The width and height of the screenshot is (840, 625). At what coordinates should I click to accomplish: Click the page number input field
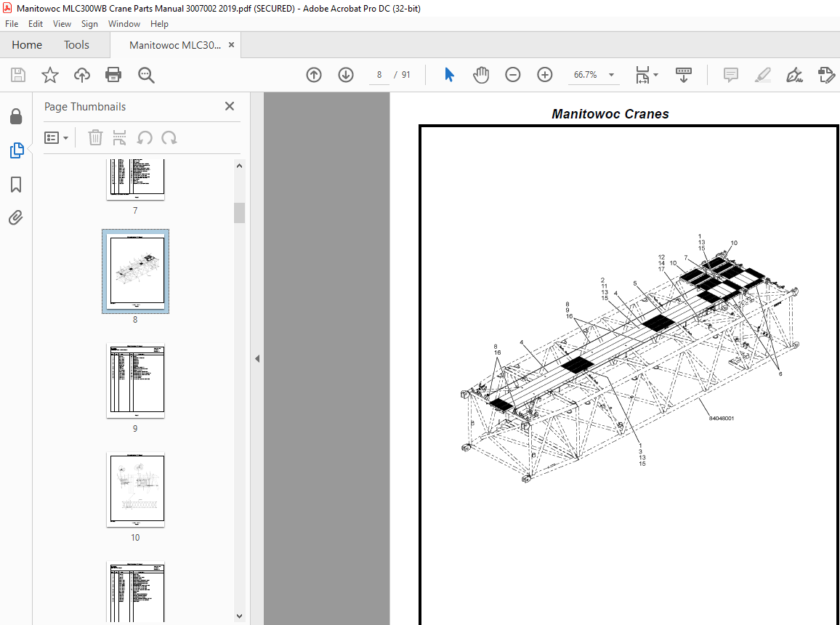(x=379, y=75)
